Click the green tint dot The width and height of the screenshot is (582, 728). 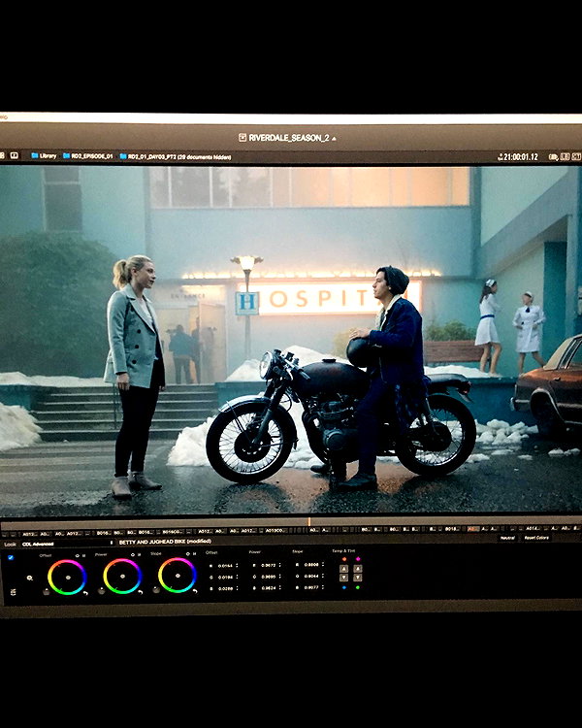(358, 587)
